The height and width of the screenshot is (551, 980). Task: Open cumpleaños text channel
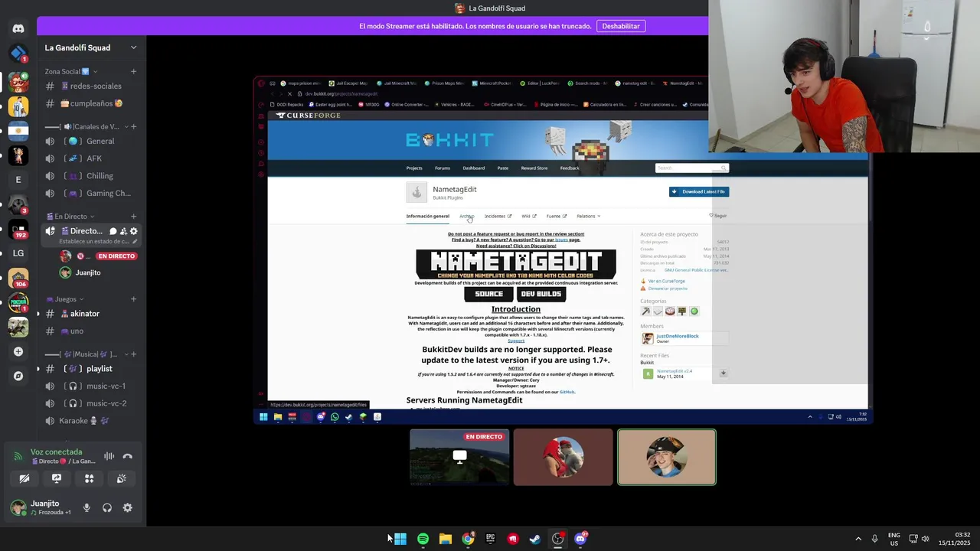pos(91,103)
